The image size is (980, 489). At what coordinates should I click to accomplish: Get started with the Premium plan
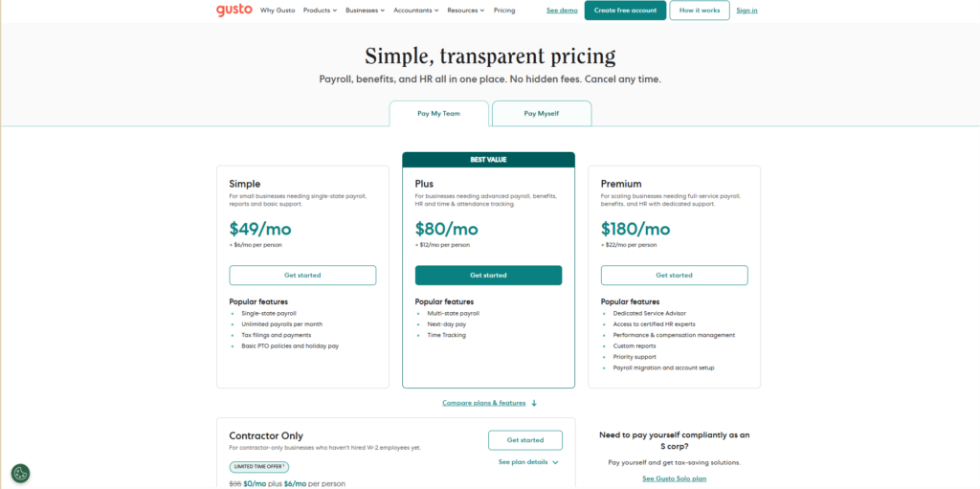pyautogui.click(x=674, y=276)
